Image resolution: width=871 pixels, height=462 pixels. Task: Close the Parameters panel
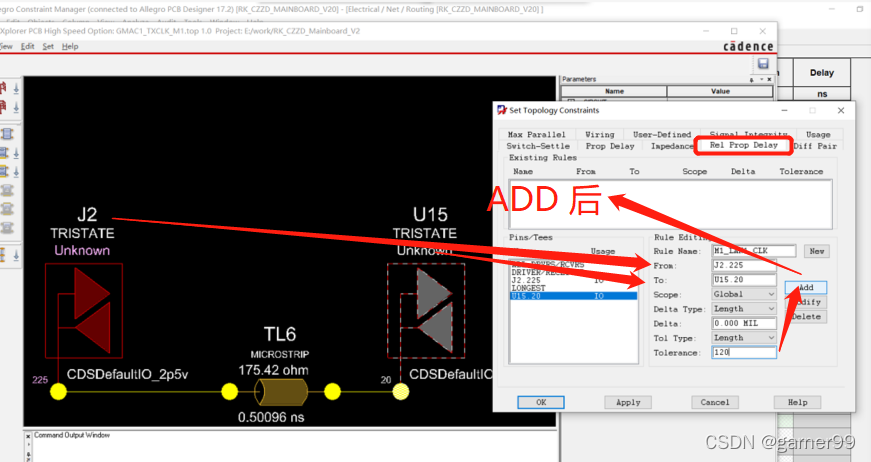tap(769, 79)
